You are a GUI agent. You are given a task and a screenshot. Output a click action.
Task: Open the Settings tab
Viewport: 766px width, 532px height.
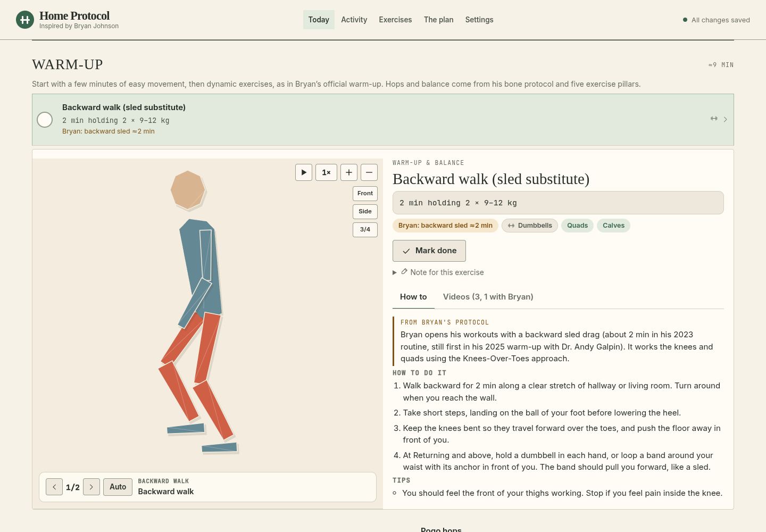[479, 20]
